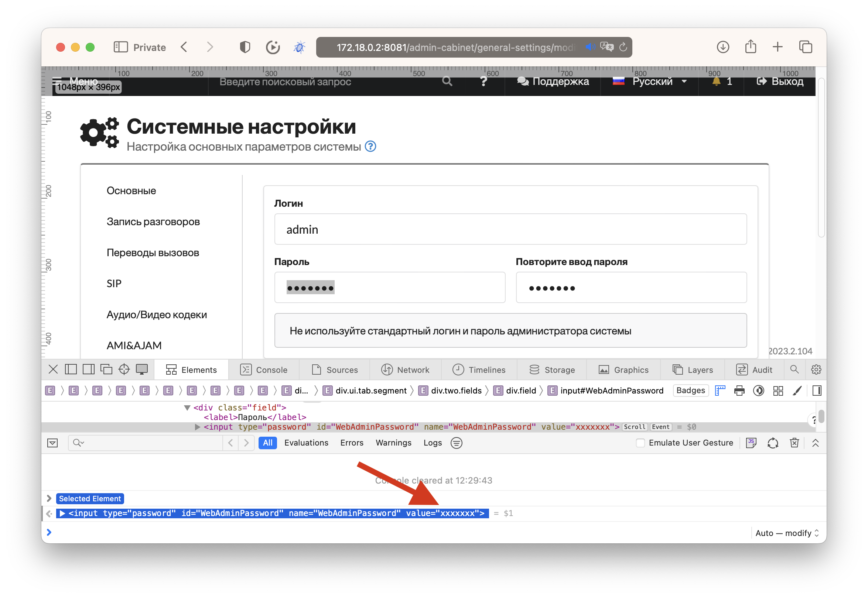Click into the Логин input field

[510, 229]
